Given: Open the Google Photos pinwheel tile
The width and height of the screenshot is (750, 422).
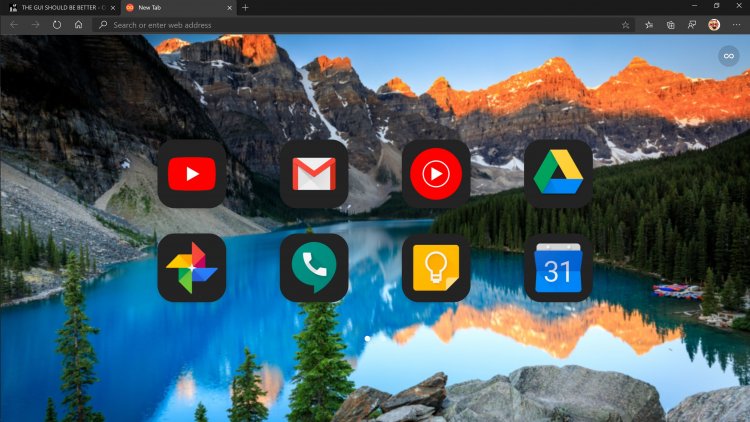Looking at the screenshot, I should pyautogui.click(x=192, y=267).
